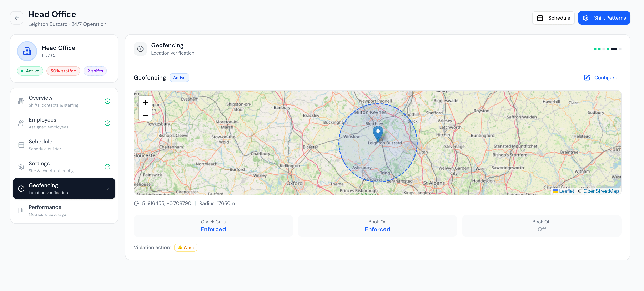Open the Performance section
This screenshot has height=291, width=644.
click(x=64, y=211)
